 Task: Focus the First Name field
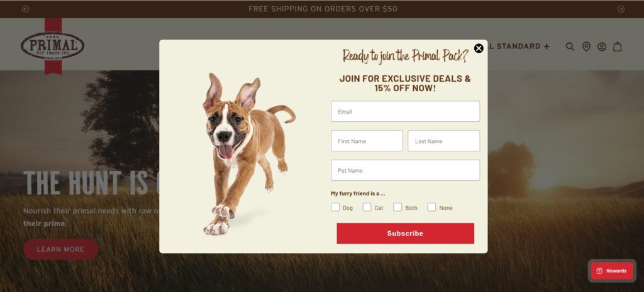[367, 141]
